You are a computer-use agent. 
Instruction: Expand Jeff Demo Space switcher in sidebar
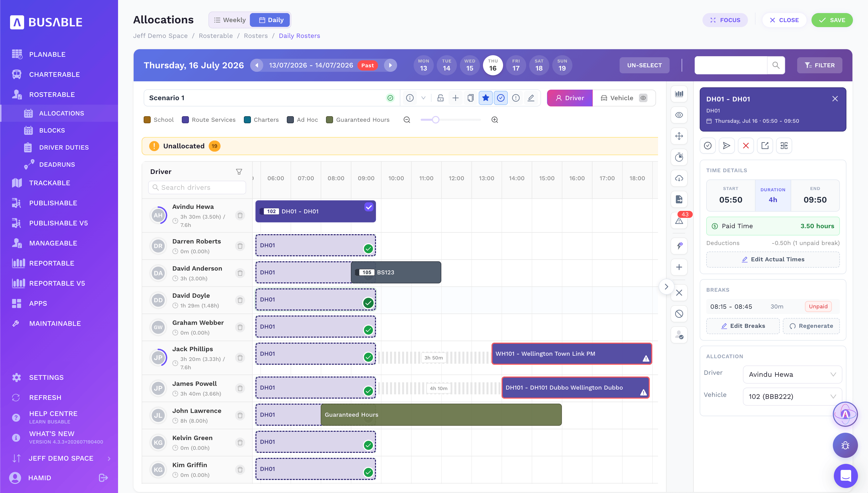109,458
